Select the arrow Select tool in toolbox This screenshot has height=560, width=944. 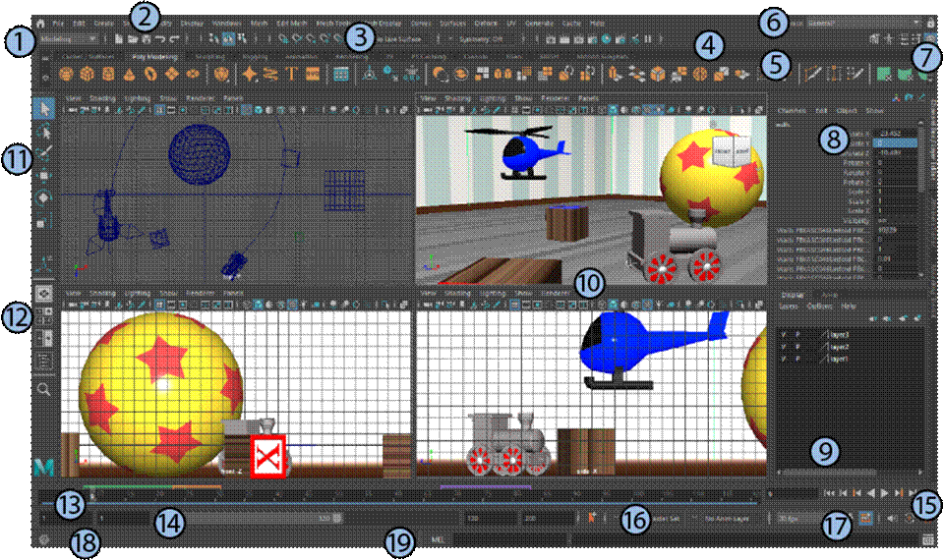pyautogui.click(x=44, y=108)
